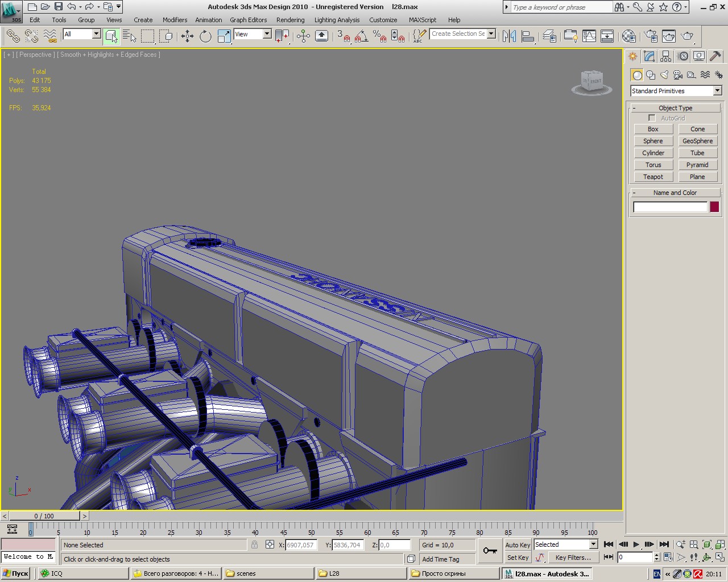Toggle Auto Key animation mode
Viewport: 728px width, 582px height.
click(517, 544)
